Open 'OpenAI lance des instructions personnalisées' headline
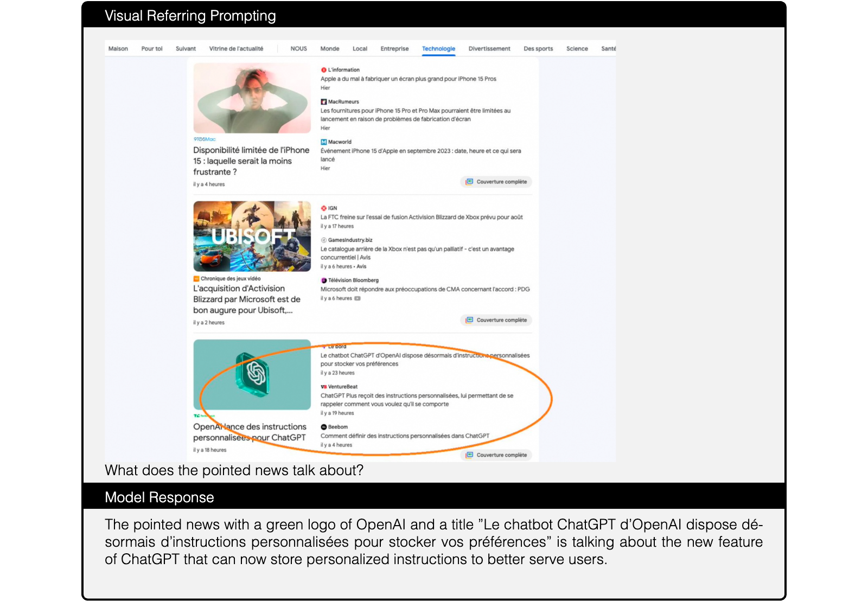The image size is (868, 601). (x=250, y=432)
